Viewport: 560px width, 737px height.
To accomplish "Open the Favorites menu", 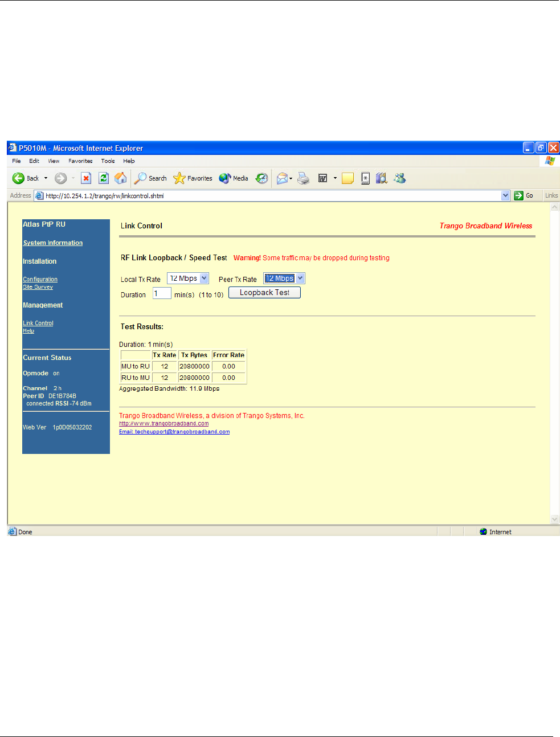I will click(80, 161).
